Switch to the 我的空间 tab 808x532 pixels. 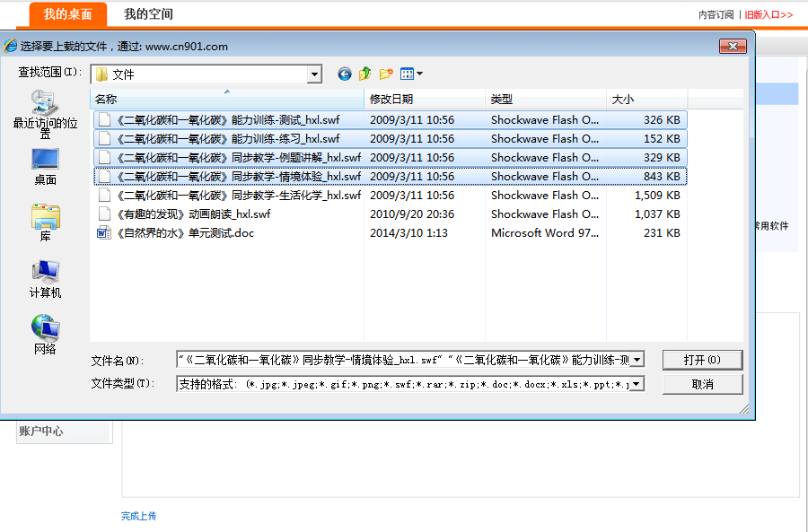click(x=148, y=14)
